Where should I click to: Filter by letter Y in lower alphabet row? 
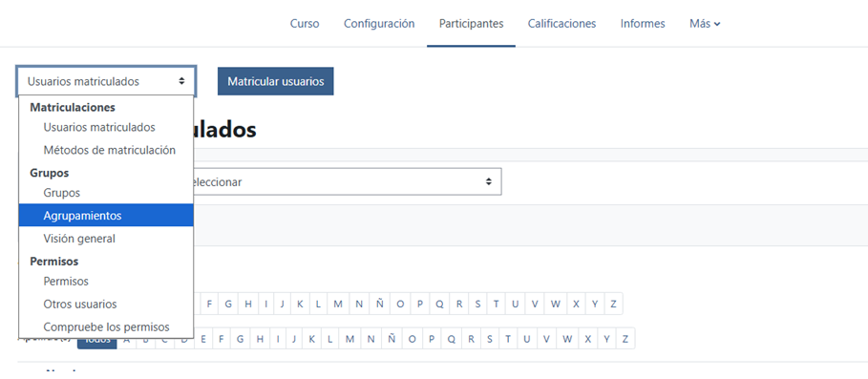click(x=606, y=339)
